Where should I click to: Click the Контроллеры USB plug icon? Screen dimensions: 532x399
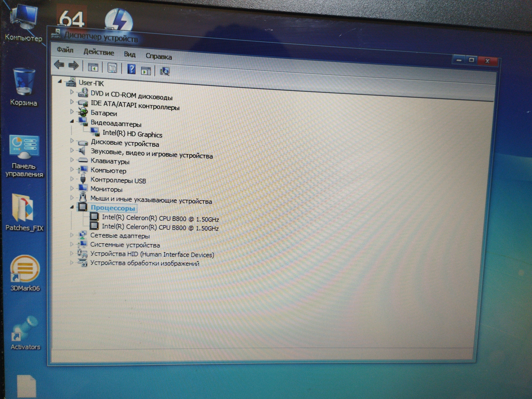83,179
